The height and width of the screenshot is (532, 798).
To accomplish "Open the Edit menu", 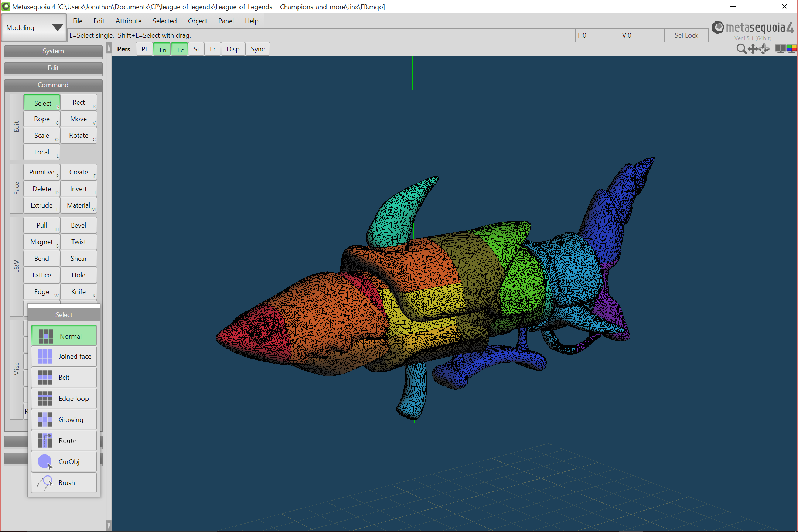I will [99, 21].
